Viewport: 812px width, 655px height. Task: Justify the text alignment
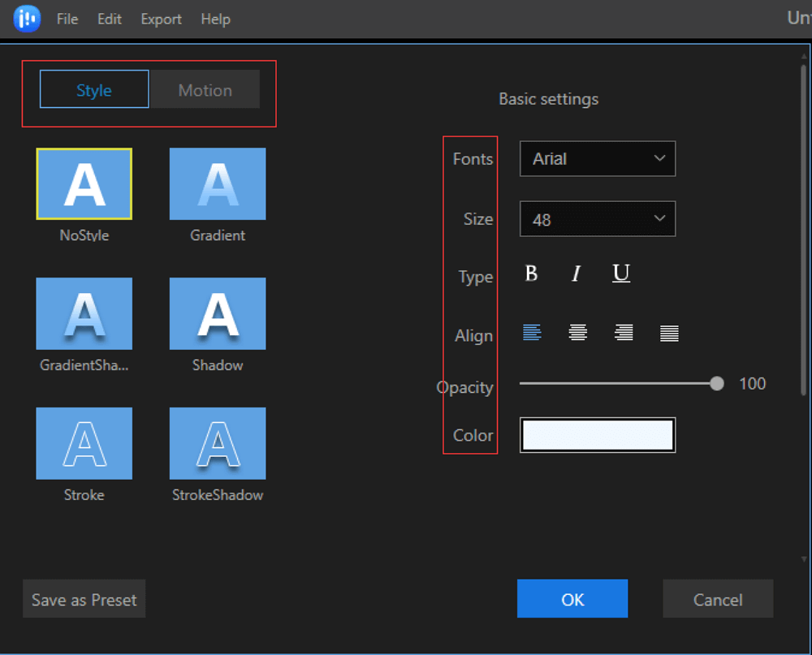click(669, 333)
